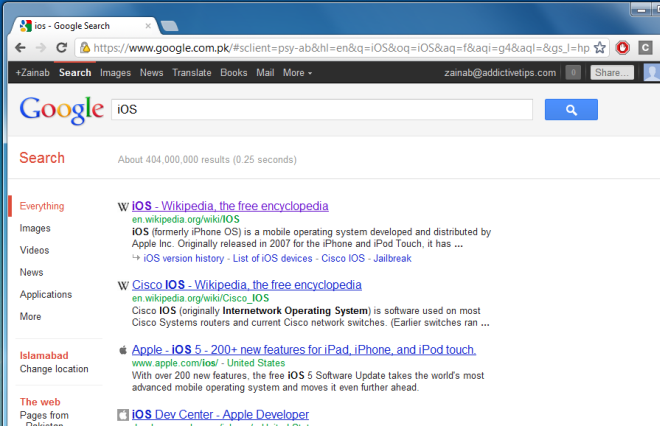The image size is (660, 426).
Task: Filter results by Everything in sidebar
Action: coord(42,206)
